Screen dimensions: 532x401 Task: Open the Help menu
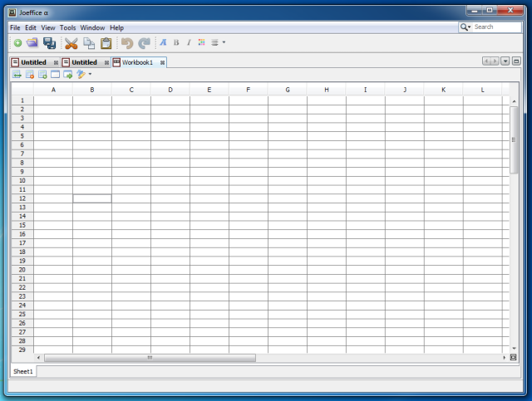(x=116, y=27)
